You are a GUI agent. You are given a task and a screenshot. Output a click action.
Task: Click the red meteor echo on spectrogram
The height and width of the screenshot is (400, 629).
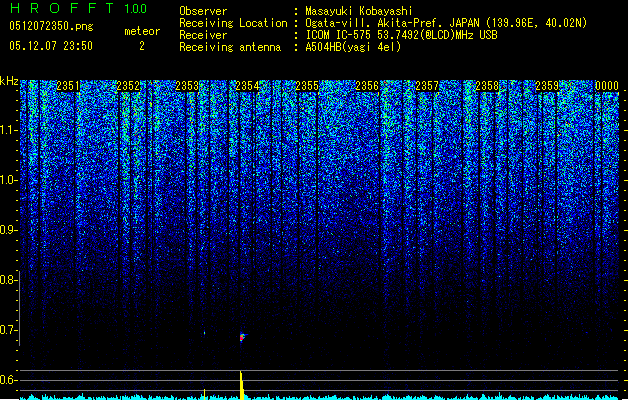click(x=242, y=337)
